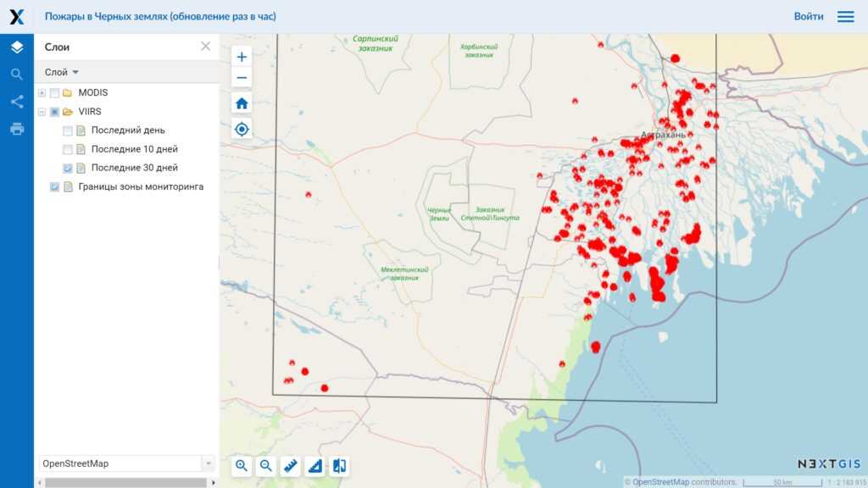Open the OpenStreetMap attribution link
Screen dimensions: 868x488
point(660,482)
